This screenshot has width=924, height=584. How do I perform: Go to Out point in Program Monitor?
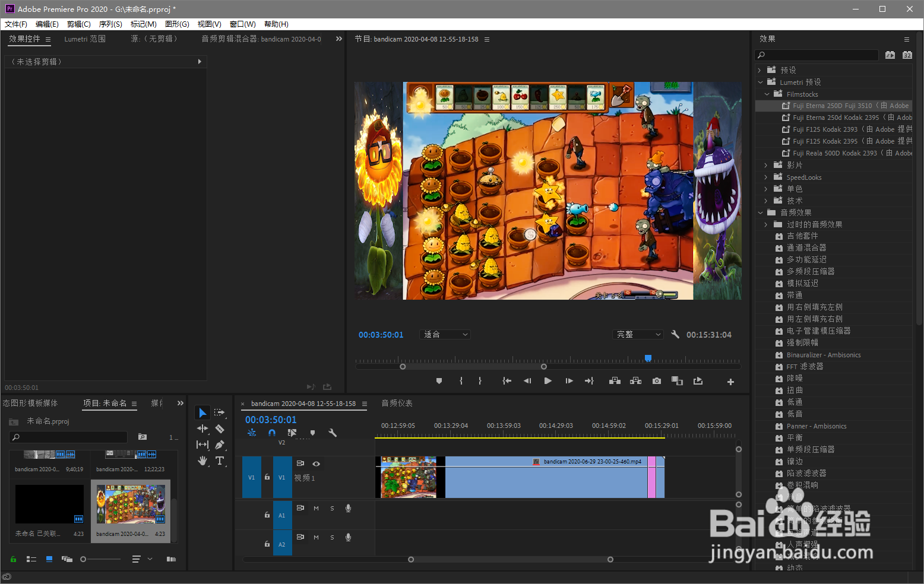point(589,381)
